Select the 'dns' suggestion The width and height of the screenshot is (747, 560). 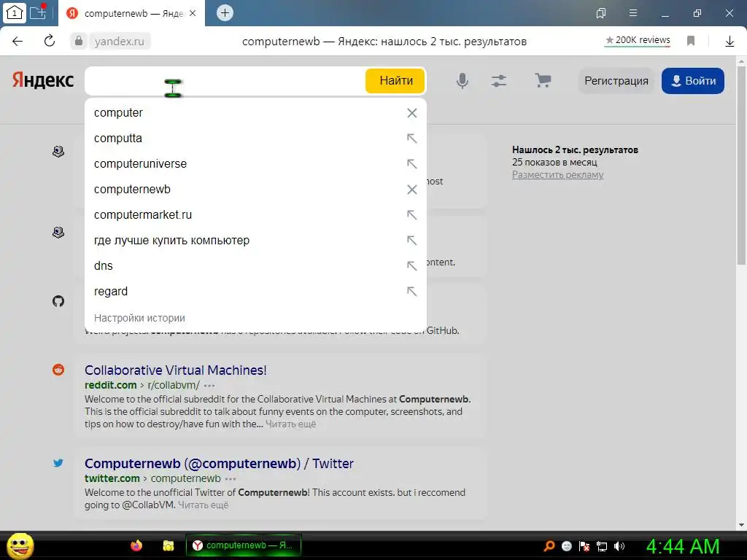click(x=255, y=265)
